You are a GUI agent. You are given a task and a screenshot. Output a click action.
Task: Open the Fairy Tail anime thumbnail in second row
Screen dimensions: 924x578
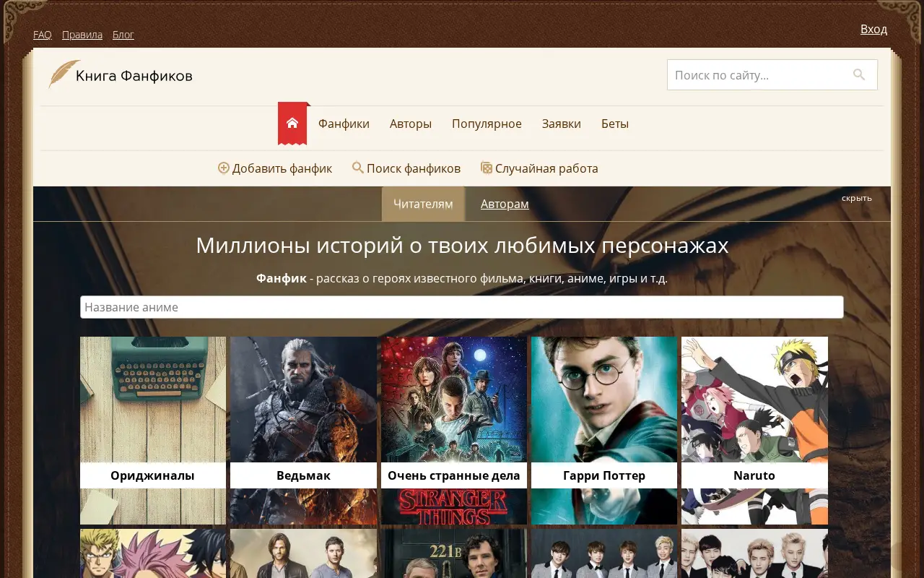(153, 553)
